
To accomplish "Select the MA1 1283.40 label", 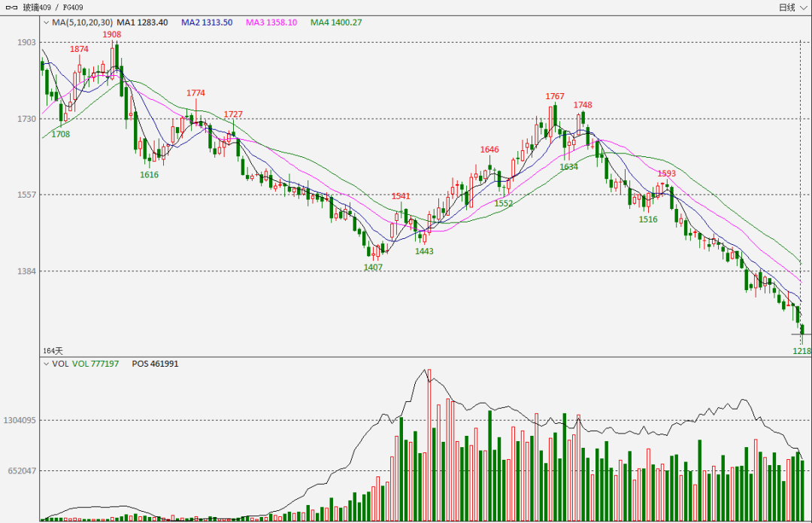I will pyautogui.click(x=142, y=23).
